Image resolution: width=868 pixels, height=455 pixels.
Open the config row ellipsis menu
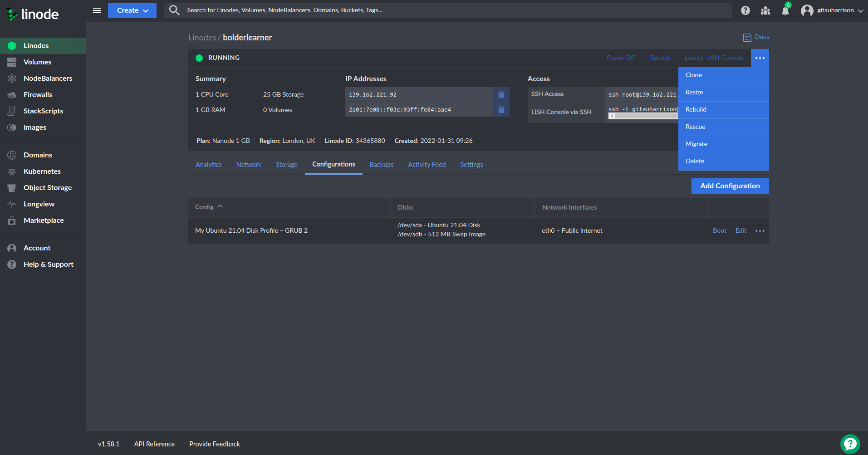pos(760,231)
